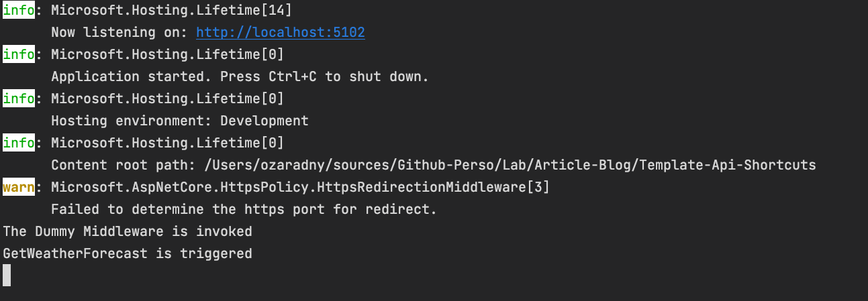Screen dimensions: 868x301
Task: Click "The Dummy Middleware is invoked" line
Action: pos(128,231)
